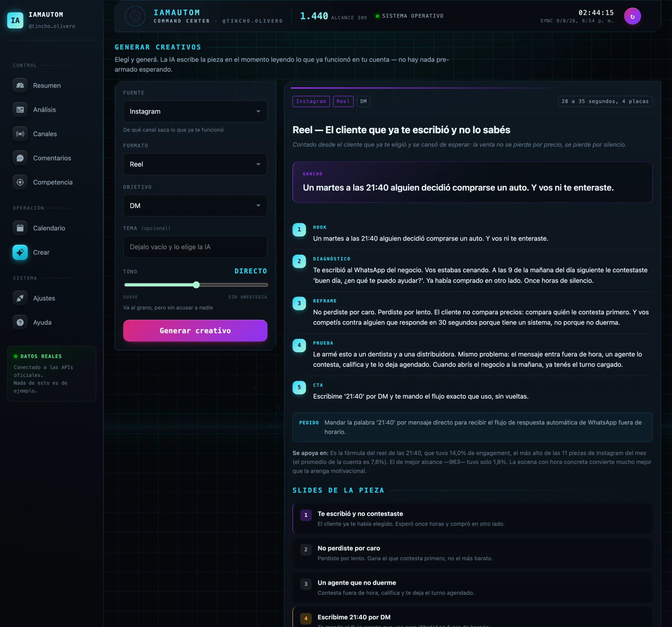Open the Ajustes plug icon

click(20, 298)
